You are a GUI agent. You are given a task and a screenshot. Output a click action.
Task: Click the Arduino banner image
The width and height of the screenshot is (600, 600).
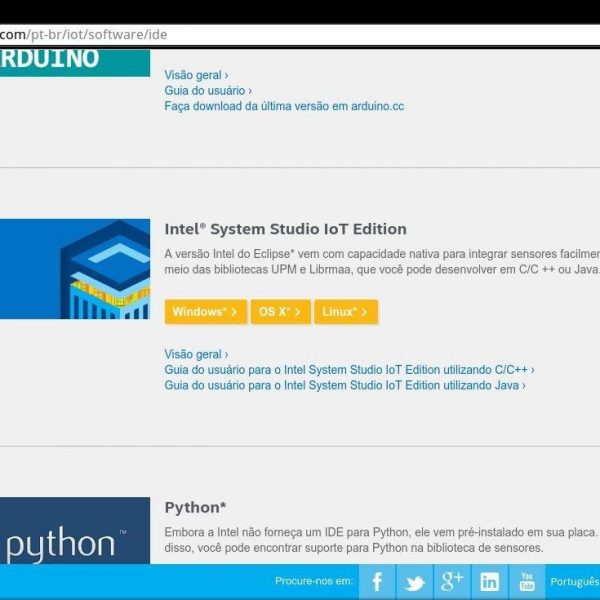click(75, 63)
